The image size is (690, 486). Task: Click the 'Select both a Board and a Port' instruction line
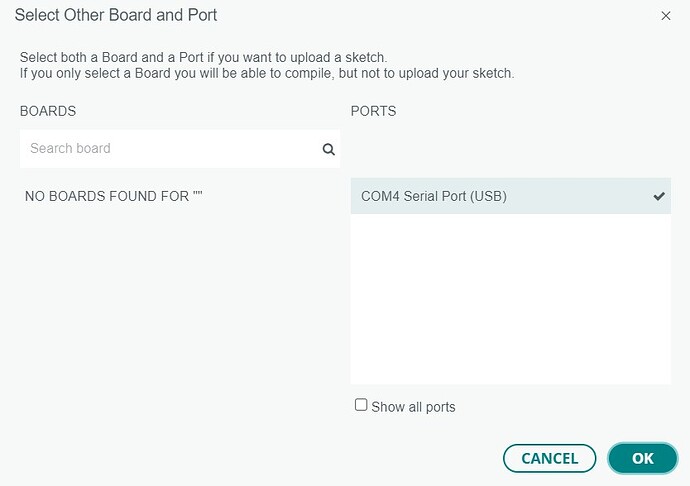[x=203, y=57]
